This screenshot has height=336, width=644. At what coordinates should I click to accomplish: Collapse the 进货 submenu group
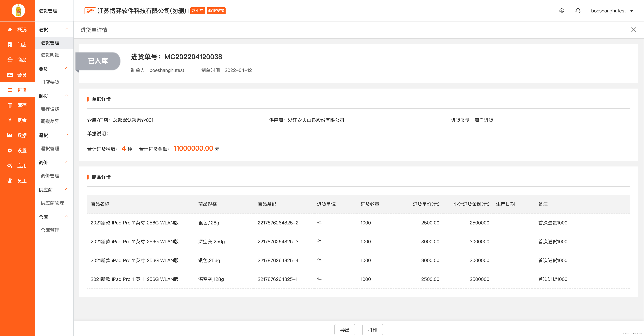(x=67, y=29)
